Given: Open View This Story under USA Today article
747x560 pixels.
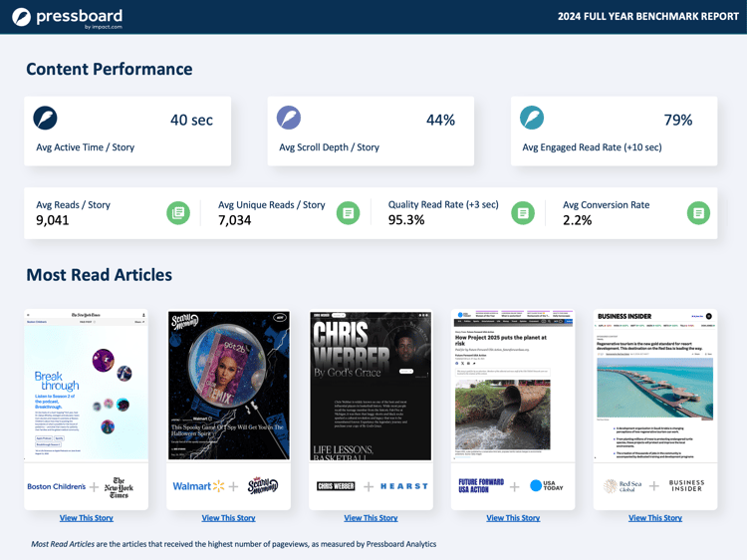Looking at the screenshot, I should pyautogui.click(x=513, y=518).
